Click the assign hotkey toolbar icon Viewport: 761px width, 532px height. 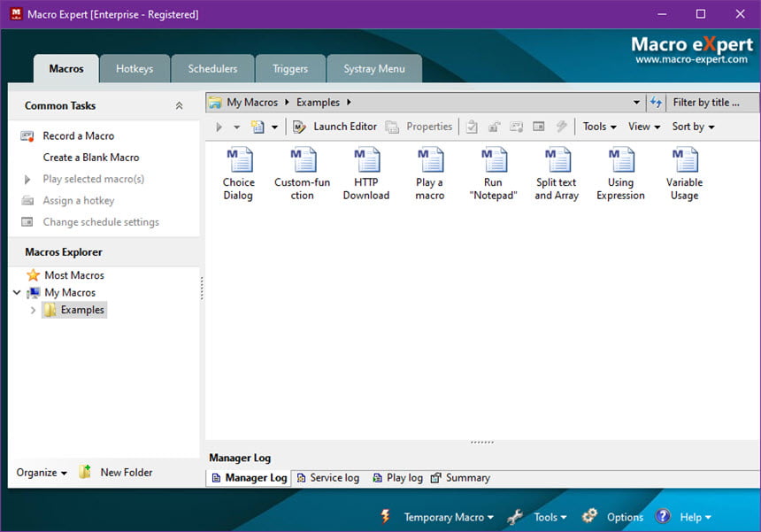pos(517,127)
